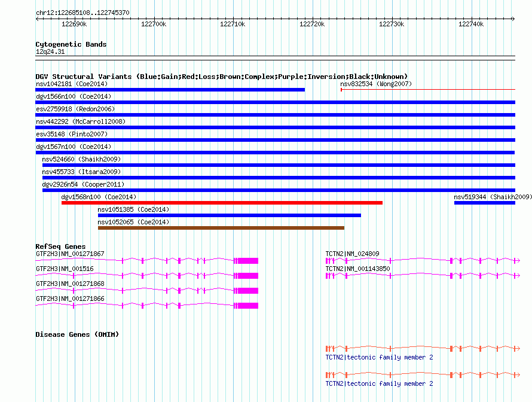Viewport: 532px width, 402px height.
Task: Click the 122700k ruler position label
Action: [x=154, y=24]
